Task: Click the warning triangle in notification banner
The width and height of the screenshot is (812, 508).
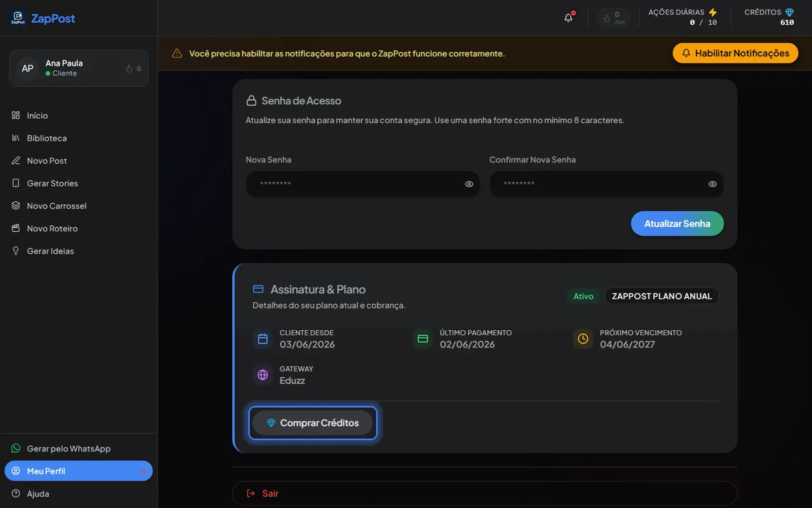Action: [x=177, y=53]
